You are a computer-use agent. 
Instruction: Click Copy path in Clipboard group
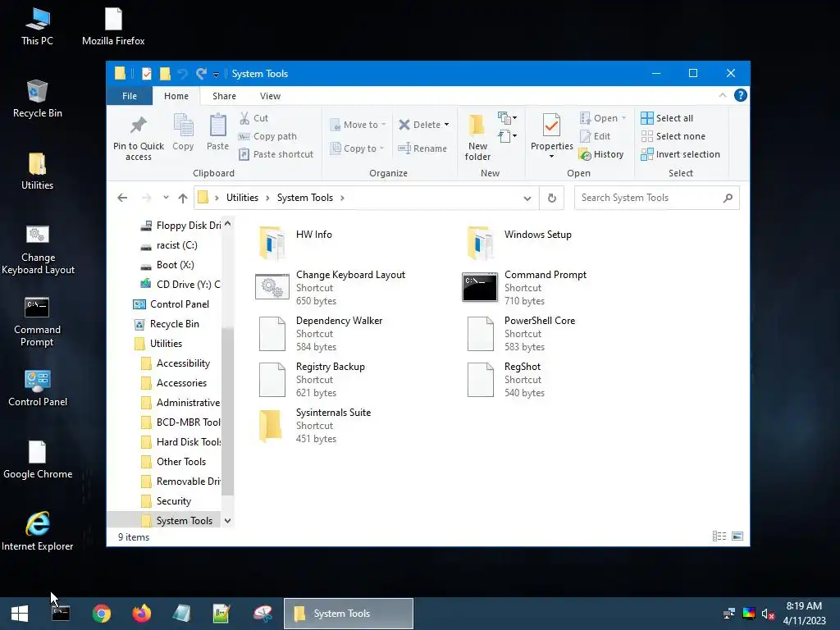point(267,136)
